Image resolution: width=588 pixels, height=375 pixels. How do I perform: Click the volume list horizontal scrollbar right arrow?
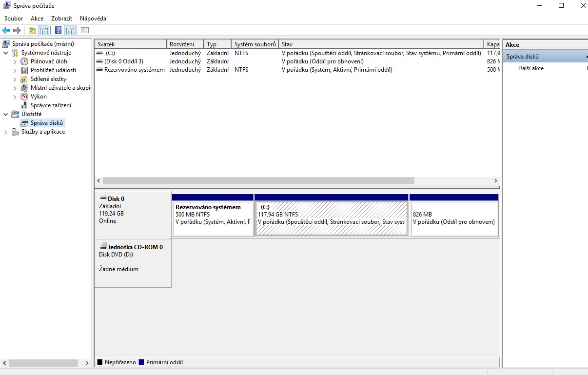(495, 180)
